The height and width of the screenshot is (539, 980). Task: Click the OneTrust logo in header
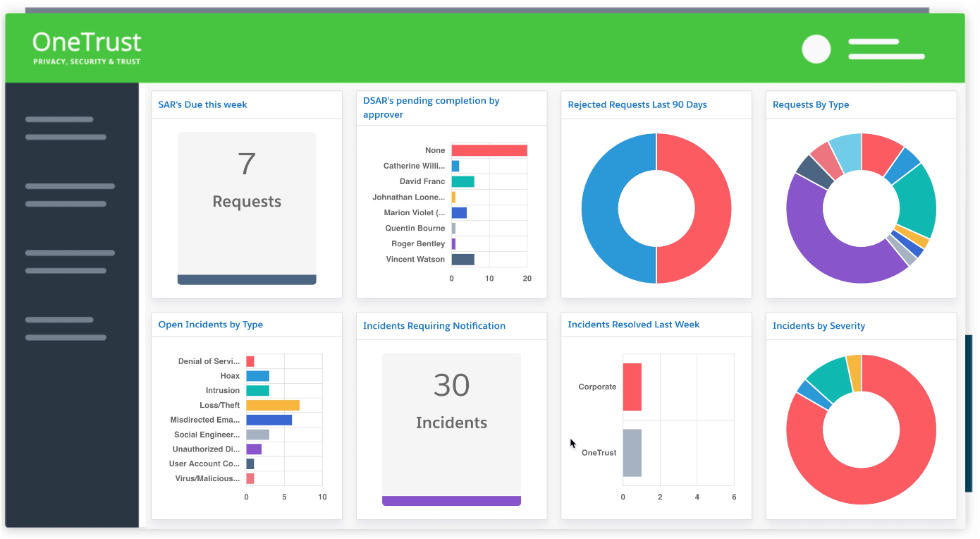point(87,48)
